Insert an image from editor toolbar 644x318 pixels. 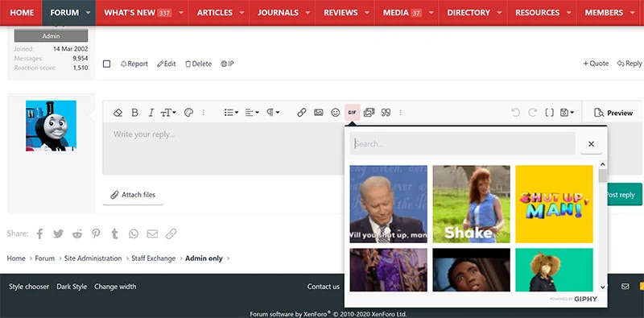(318, 113)
